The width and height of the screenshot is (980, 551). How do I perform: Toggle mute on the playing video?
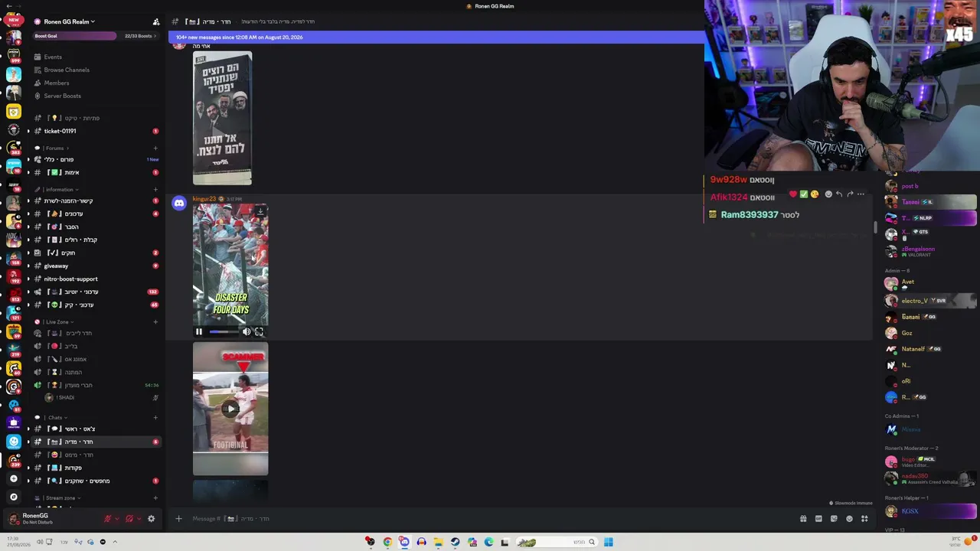click(247, 331)
